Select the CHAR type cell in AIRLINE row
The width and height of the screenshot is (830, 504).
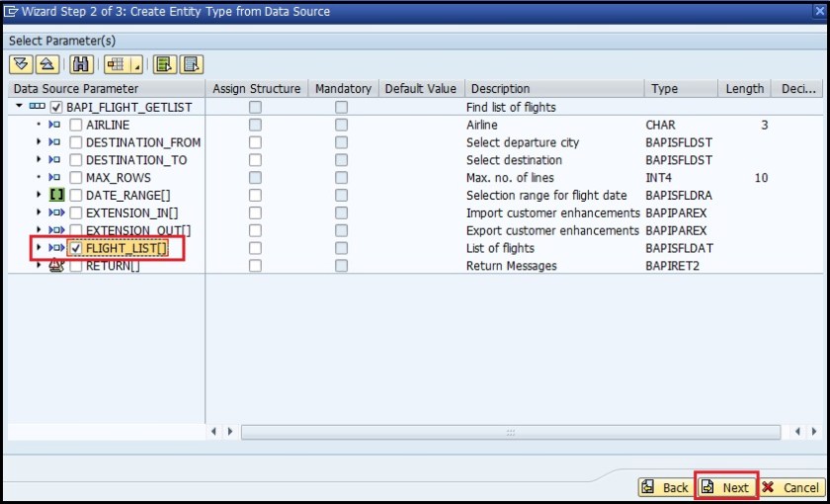(660, 125)
